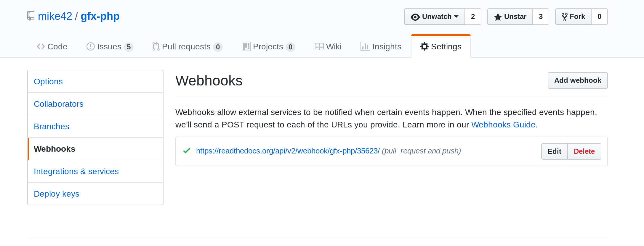View the stargazers count 3
644x246 pixels.
pos(541,17)
